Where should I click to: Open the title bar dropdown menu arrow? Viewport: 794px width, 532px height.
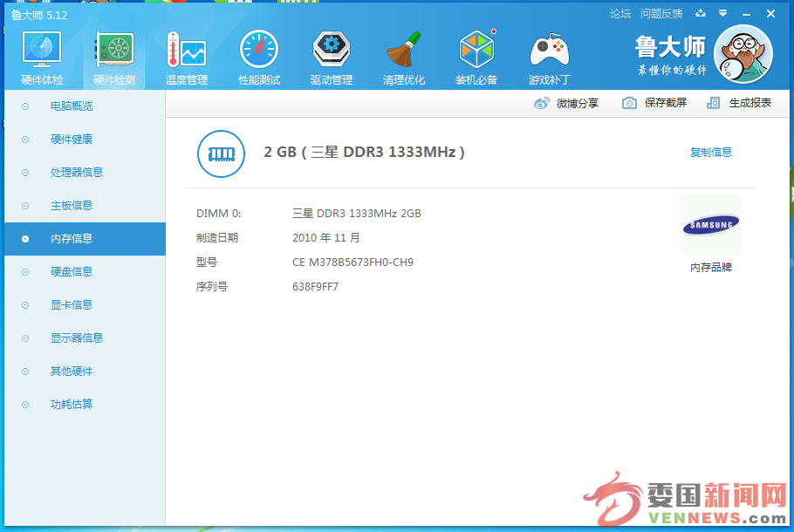(x=723, y=14)
